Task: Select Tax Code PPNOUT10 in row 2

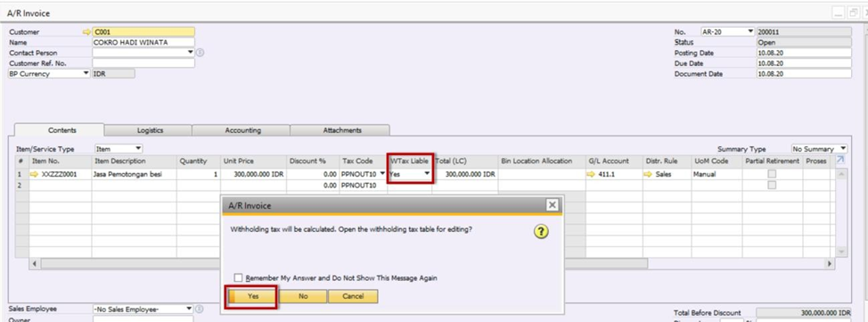Action: click(x=363, y=186)
